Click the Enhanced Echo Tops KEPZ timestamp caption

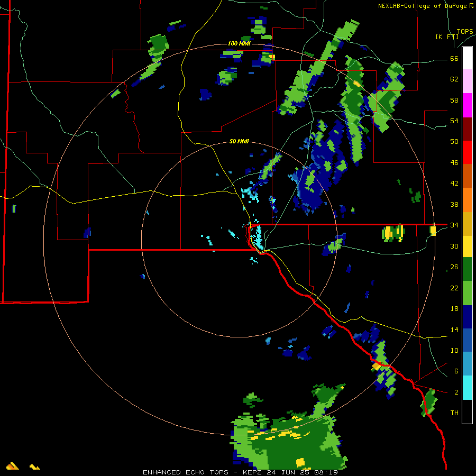(240, 472)
